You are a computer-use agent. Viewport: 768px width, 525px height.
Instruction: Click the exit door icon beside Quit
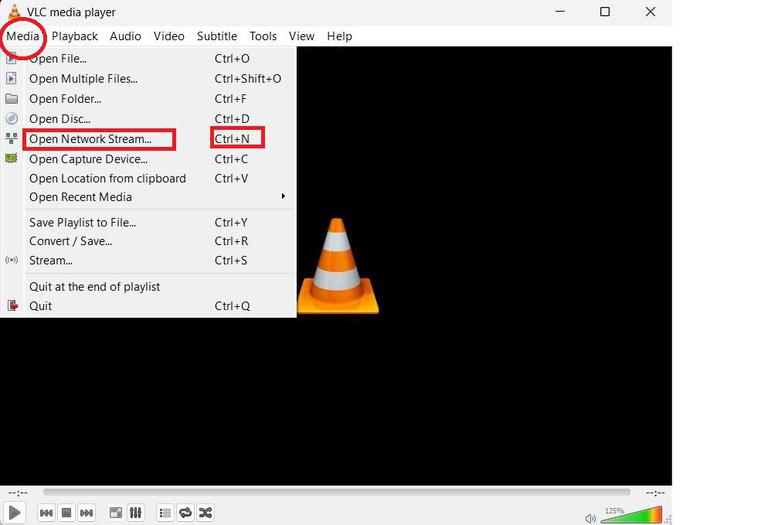[x=12, y=306]
